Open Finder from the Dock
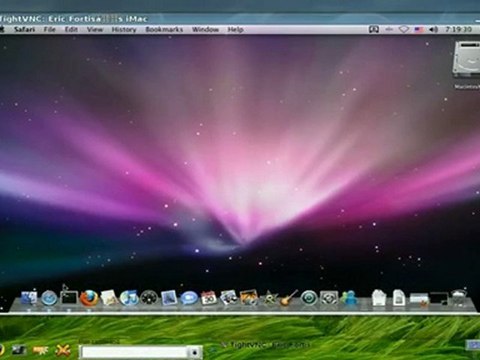This screenshot has height=360, width=480. (29, 298)
